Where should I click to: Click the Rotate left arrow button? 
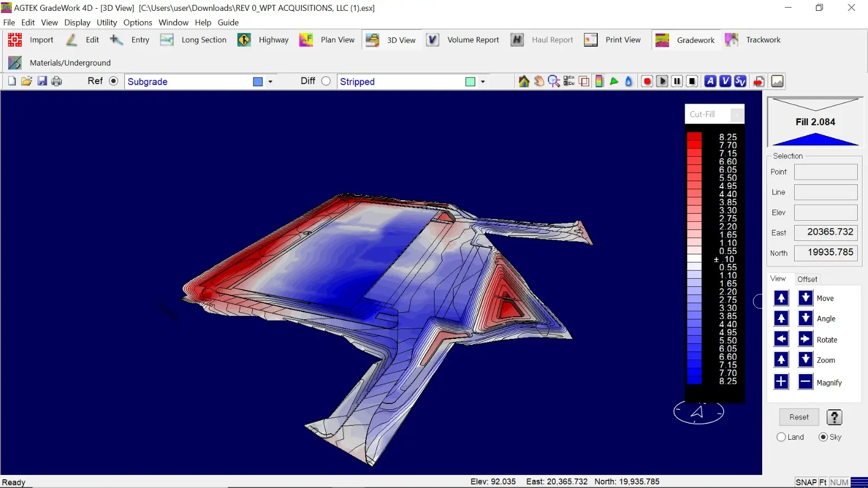pyautogui.click(x=781, y=339)
